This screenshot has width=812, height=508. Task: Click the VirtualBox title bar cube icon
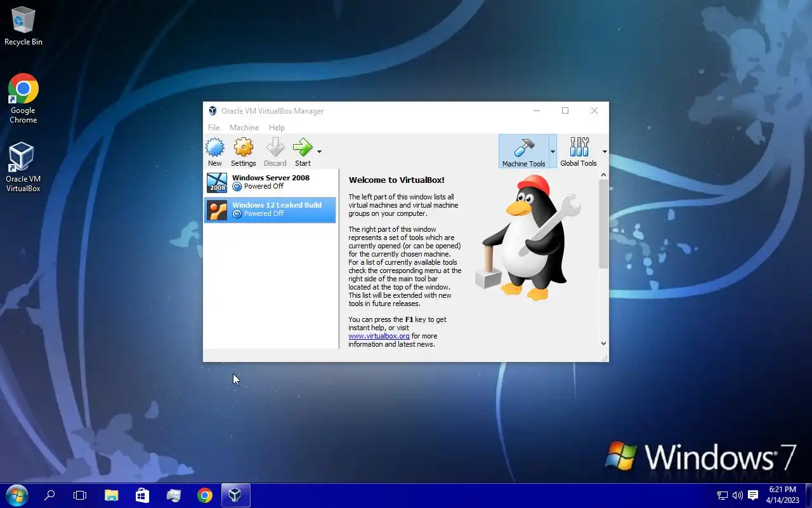click(x=213, y=110)
